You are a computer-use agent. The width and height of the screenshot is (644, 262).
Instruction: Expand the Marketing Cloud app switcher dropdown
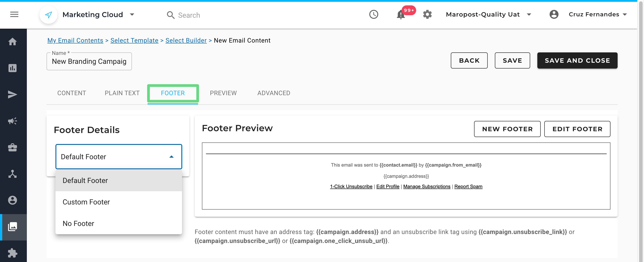132,15
